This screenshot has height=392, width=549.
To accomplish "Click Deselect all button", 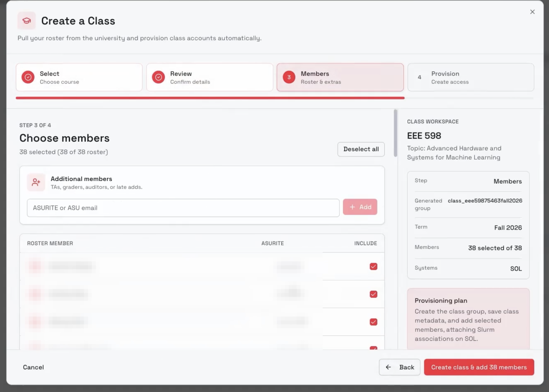I will point(361,149).
